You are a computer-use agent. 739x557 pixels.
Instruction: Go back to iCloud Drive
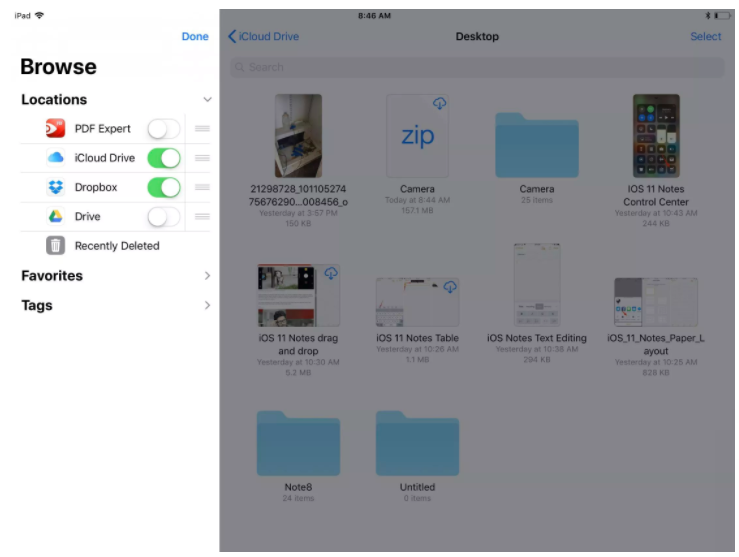point(264,37)
